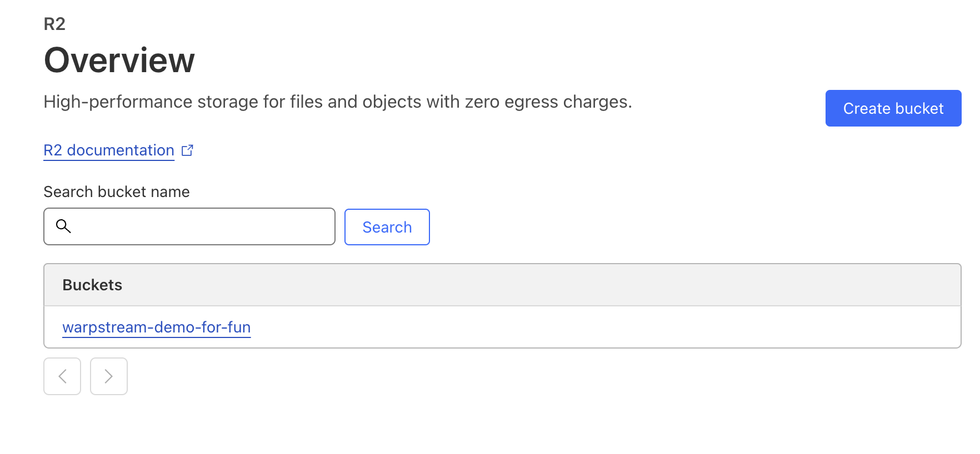Click the Buckets table header
980x454 pixels.
click(x=92, y=285)
